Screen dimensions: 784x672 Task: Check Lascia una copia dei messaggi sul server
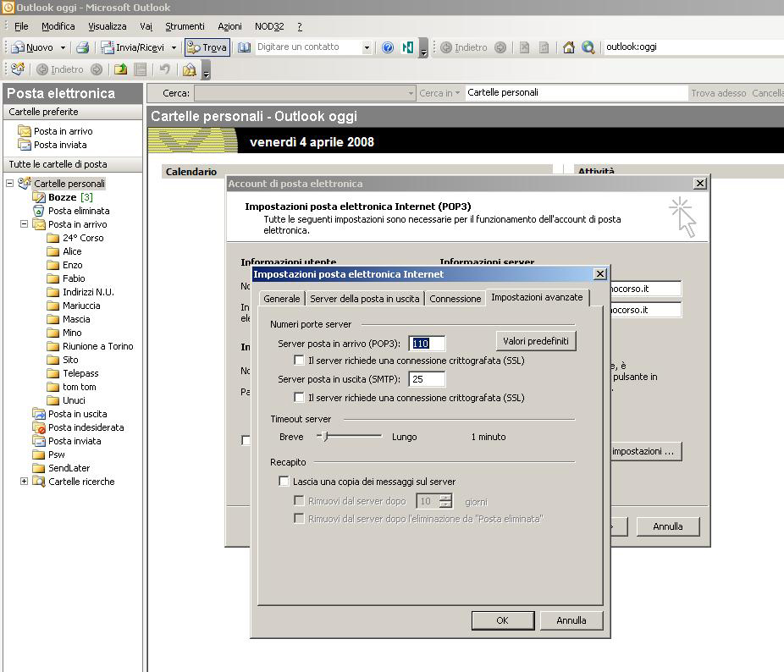[x=284, y=481]
